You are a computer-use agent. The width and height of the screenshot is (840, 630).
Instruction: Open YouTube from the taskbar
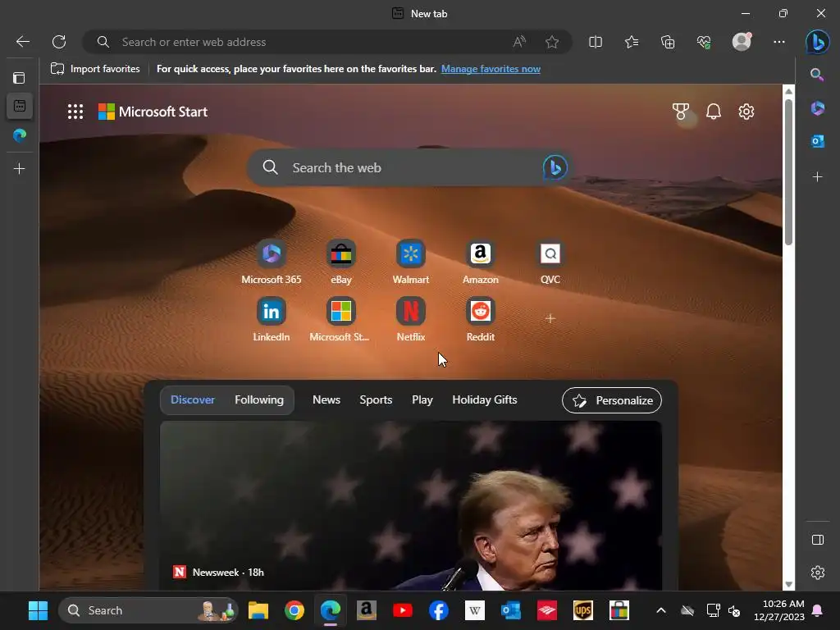tap(402, 610)
